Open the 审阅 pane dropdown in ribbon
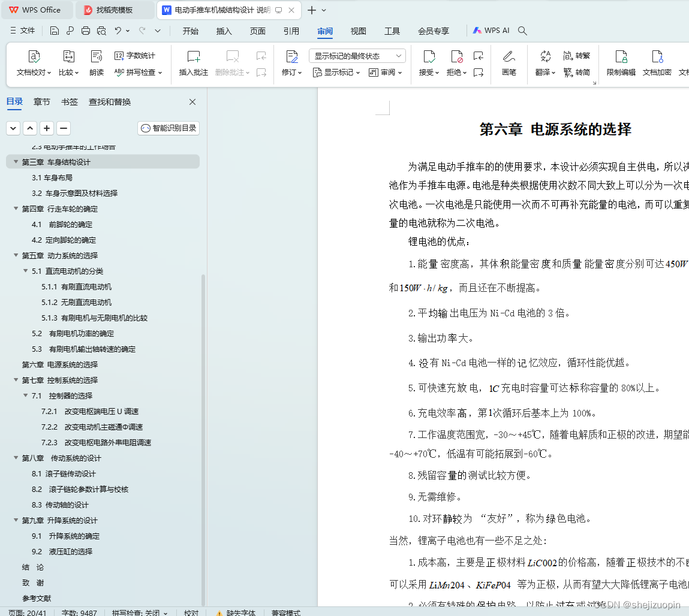This screenshot has height=616, width=689. (x=386, y=73)
